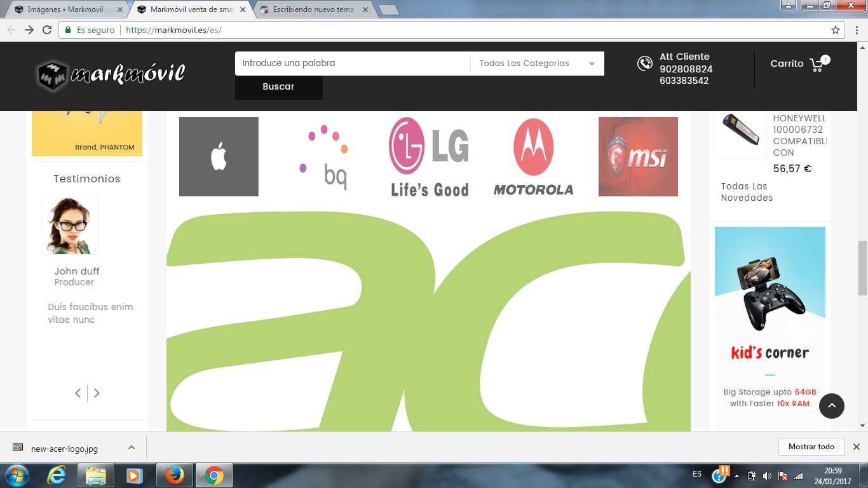Click the Carrito link text
Screen dimensions: 868x488
coord(787,64)
